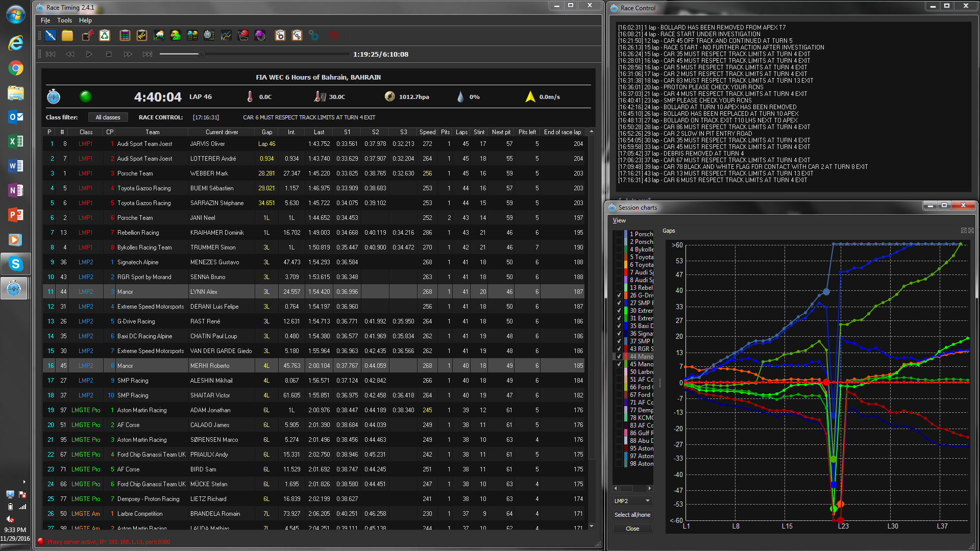Click the Close button in Session charts
Viewport: 980px width, 551px height.
[632, 529]
